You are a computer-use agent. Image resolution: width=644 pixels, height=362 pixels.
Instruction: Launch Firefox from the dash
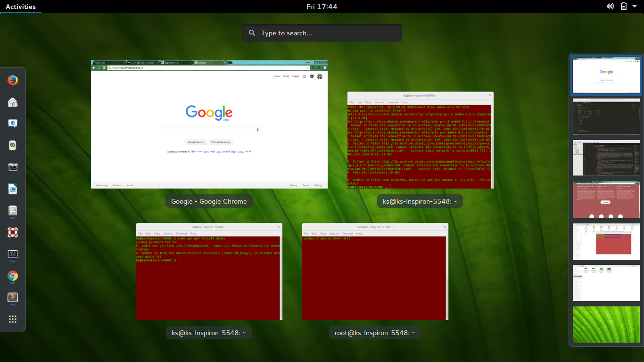(x=13, y=80)
